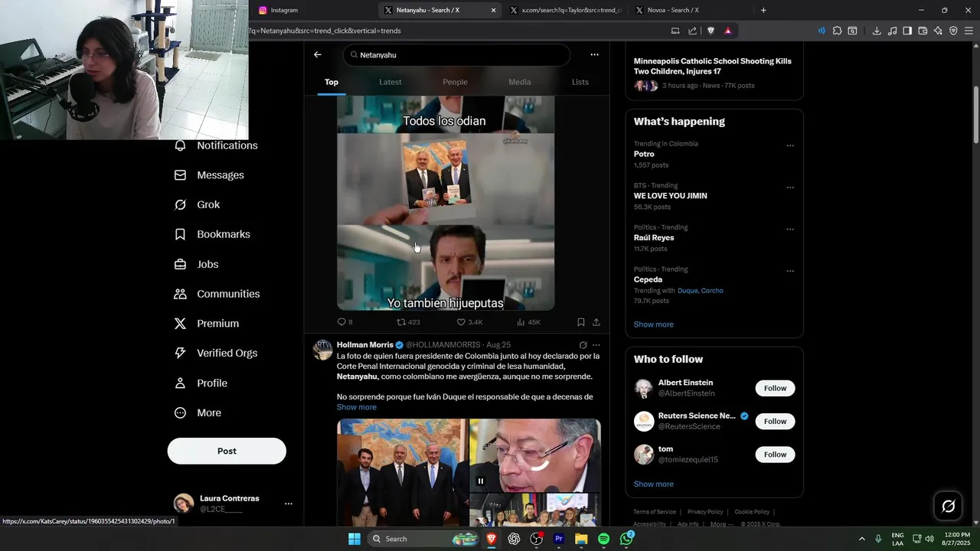This screenshot has width=980, height=551.
Task: Open the Raúl Reyes trending topic
Action: point(654,238)
